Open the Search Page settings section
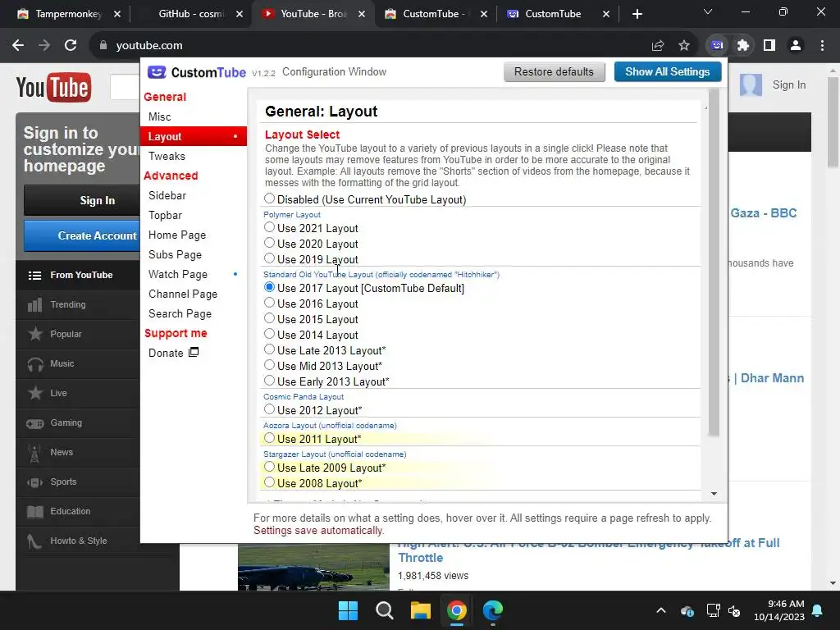 click(194, 314)
